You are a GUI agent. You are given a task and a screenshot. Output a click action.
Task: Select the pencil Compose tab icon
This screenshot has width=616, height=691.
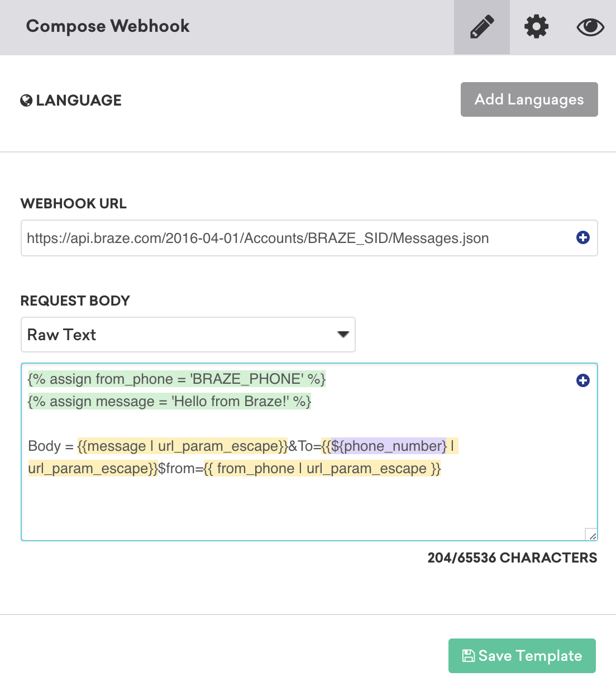[x=481, y=27]
